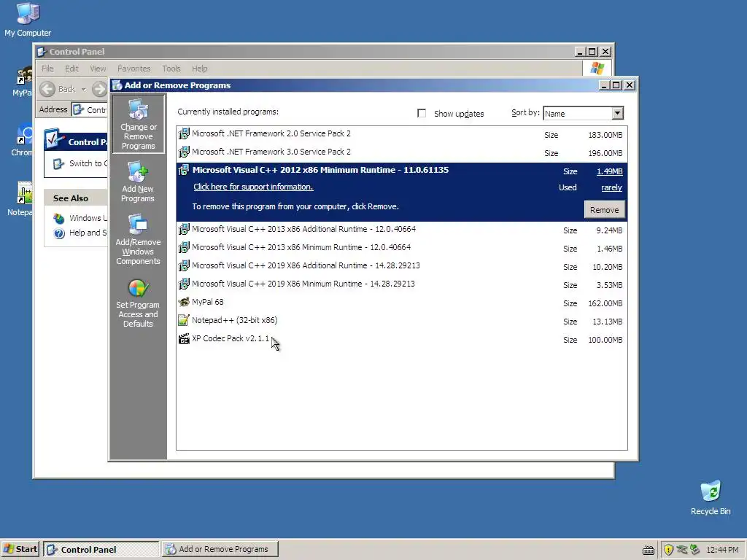Switch to Control Panel taskbar button

tap(101, 549)
